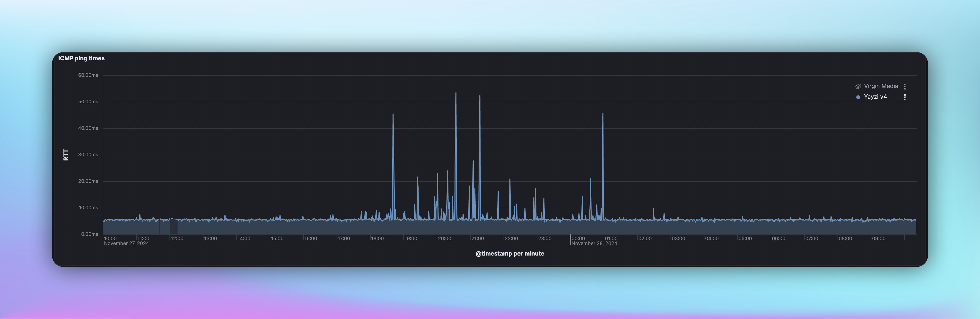This screenshot has height=319, width=980.
Task: Click the 17:00 time axis label
Action: tap(343, 239)
